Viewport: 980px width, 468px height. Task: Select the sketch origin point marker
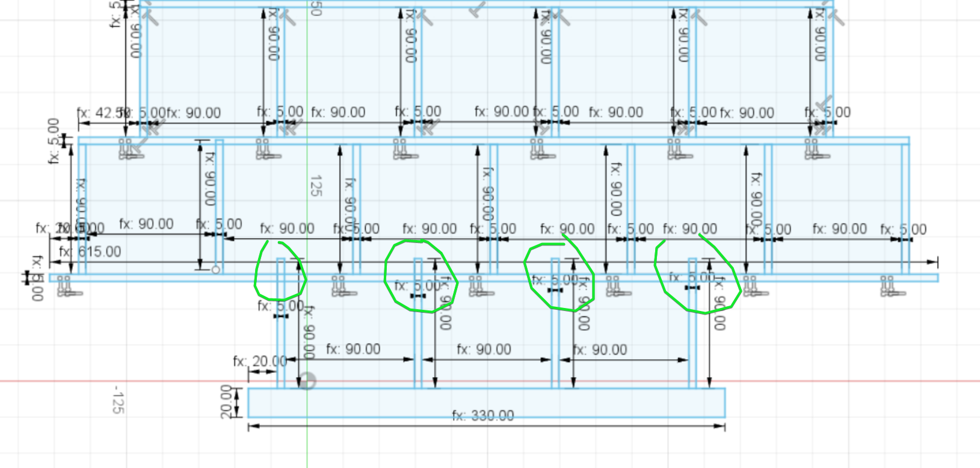pos(307,381)
